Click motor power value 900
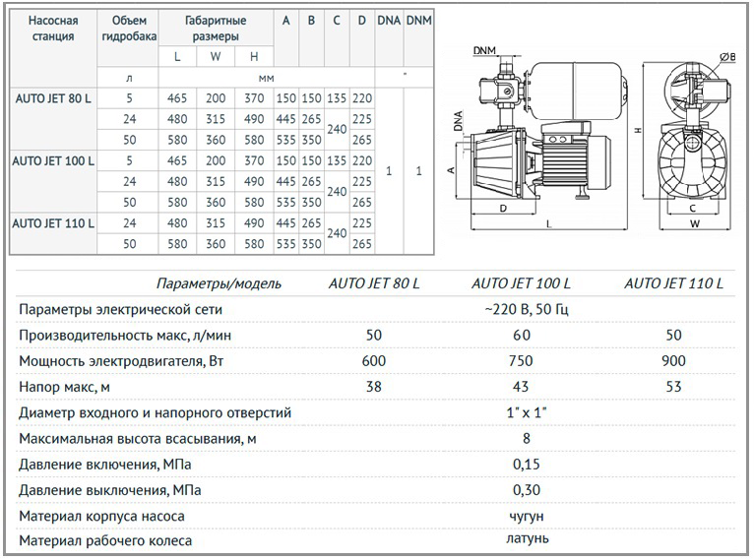 (673, 361)
